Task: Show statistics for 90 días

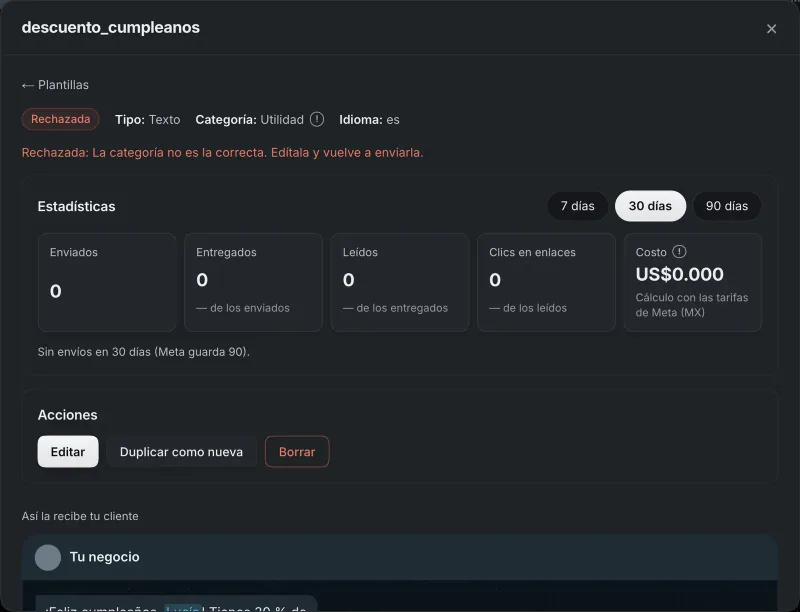Action: [727, 206]
